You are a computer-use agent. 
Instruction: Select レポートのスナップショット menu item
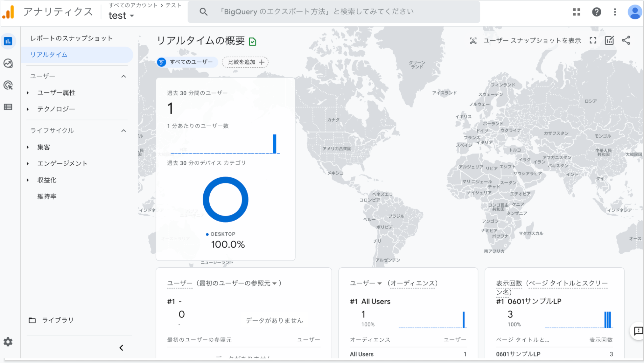pyautogui.click(x=71, y=38)
